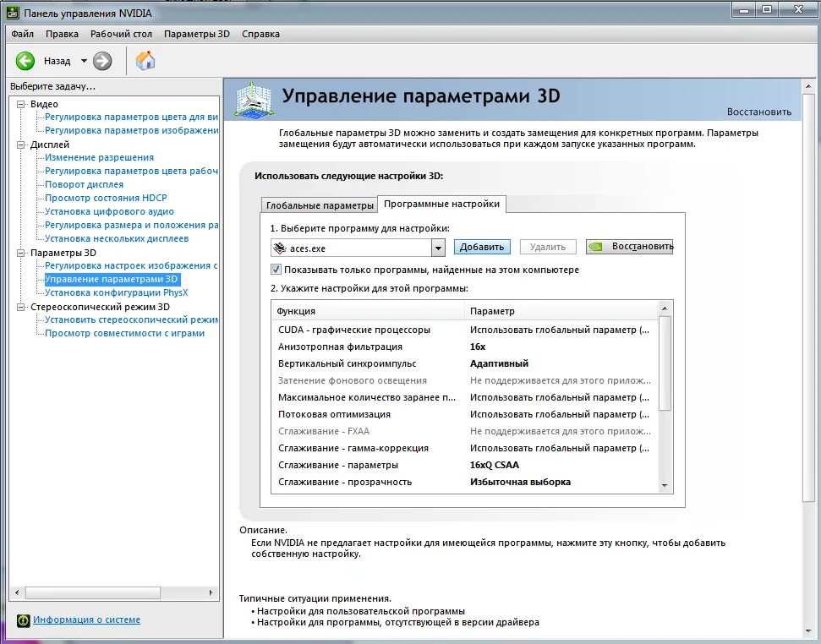Toggle 'Показывать только программы' checkbox
The image size is (821, 644).
coord(276,270)
